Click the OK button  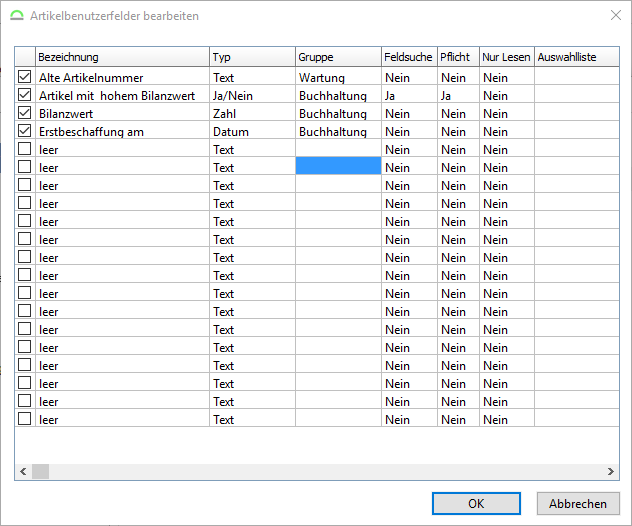[x=476, y=503]
